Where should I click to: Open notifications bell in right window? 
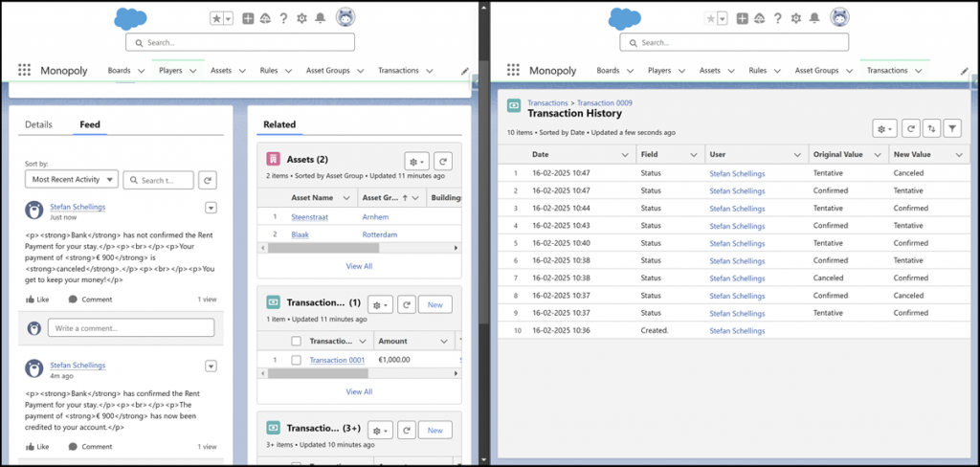click(x=814, y=19)
